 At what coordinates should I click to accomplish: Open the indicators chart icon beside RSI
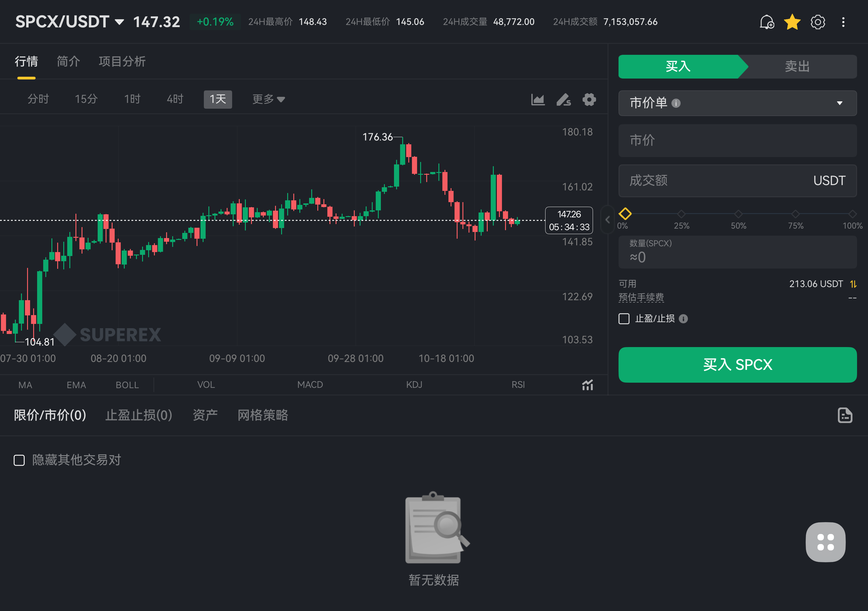[x=587, y=385]
